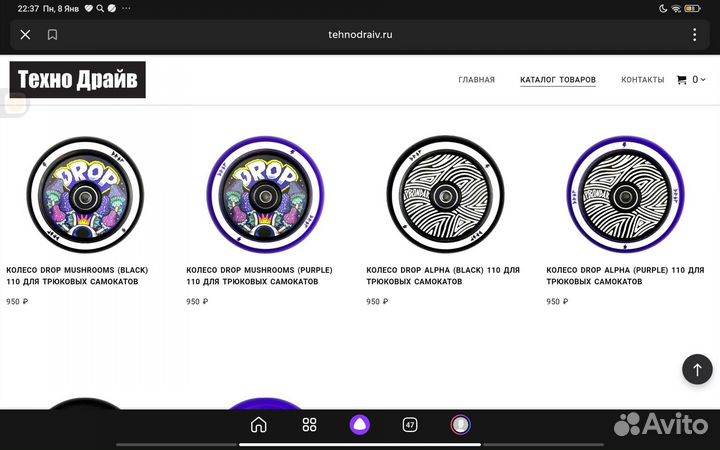Tap the search magnifier in status bar

click(x=100, y=8)
